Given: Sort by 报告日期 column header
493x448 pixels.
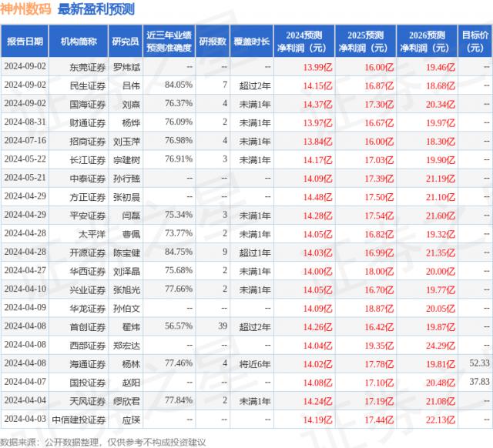Looking at the screenshot, I should coord(25,41).
